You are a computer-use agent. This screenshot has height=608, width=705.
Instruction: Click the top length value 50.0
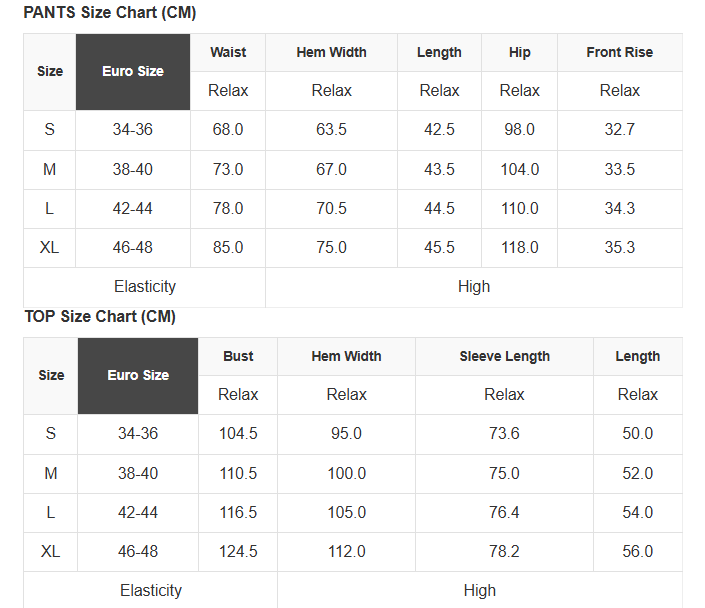tap(637, 434)
